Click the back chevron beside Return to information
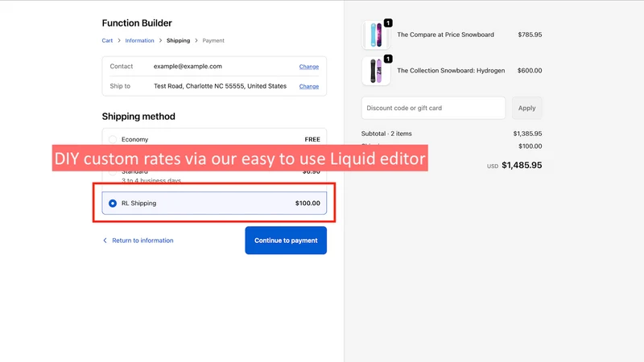This screenshot has width=644, height=362. pyautogui.click(x=105, y=241)
